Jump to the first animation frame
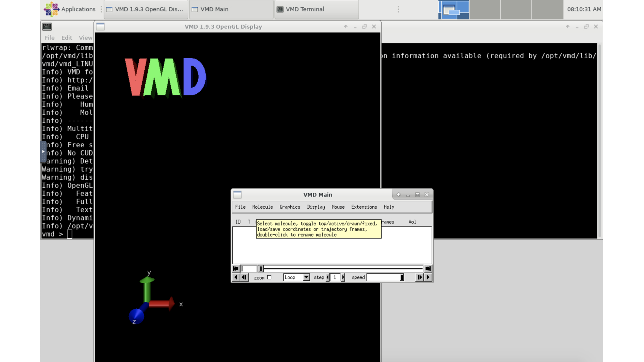Screen dimensions: 644x362 tap(236, 269)
